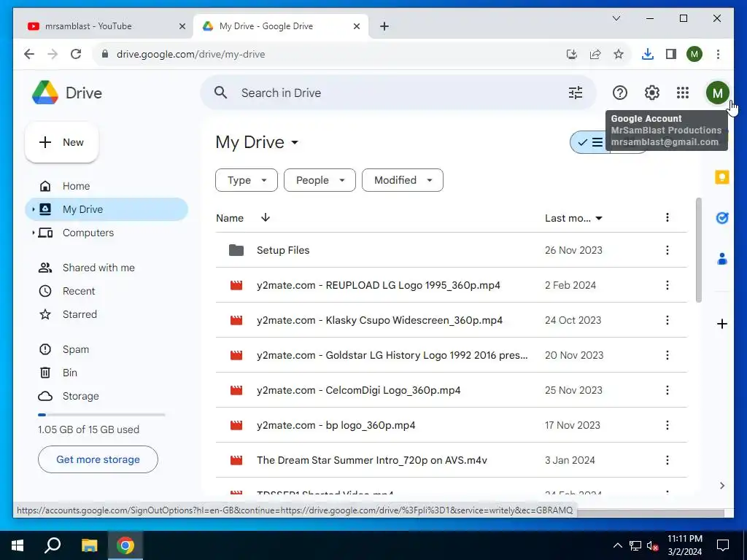Open the Modified filter dropdown
The width and height of the screenshot is (747, 560).
coord(403,180)
